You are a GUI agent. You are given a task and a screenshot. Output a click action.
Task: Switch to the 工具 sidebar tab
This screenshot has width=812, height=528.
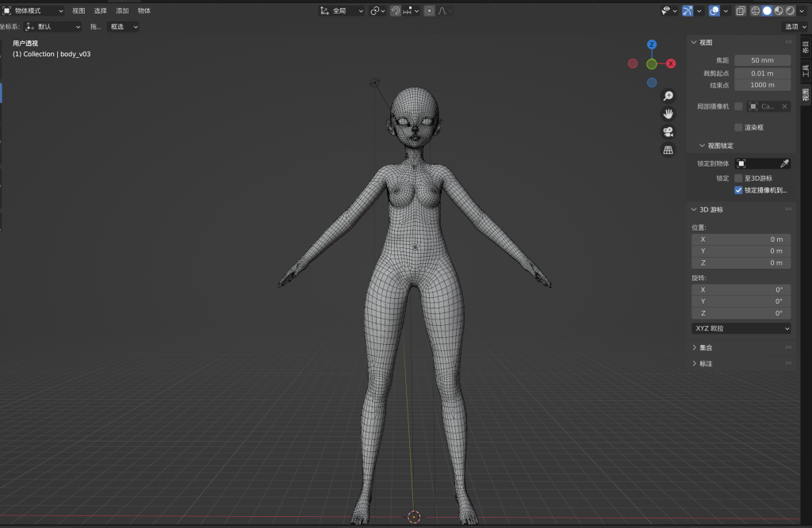point(805,71)
